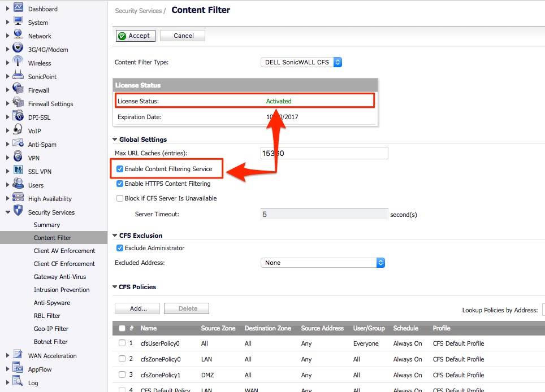The height and width of the screenshot is (392, 545).
Task: Click the Accept button
Action: (136, 36)
